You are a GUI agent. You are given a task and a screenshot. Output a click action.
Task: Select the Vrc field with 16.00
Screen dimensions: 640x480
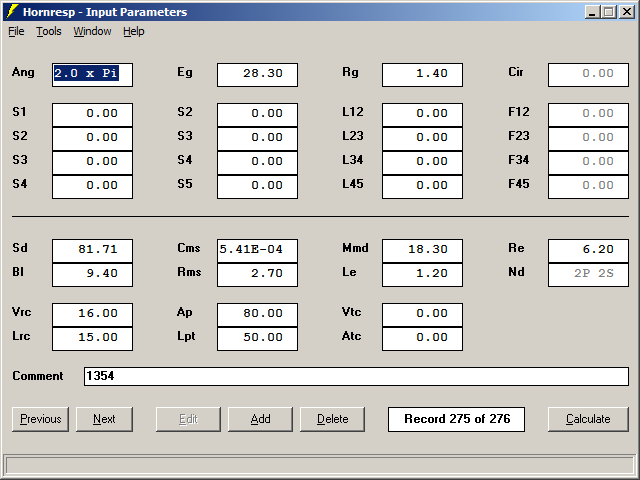(x=92, y=314)
